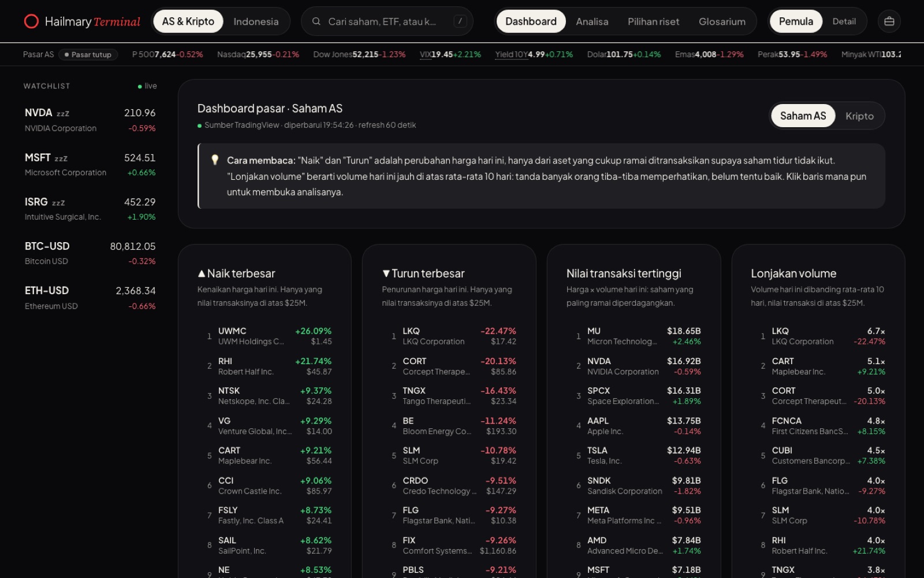The width and height of the screenshot is (924, 578).
Task: Open the Pilihan riset tab
Action: 653,21
